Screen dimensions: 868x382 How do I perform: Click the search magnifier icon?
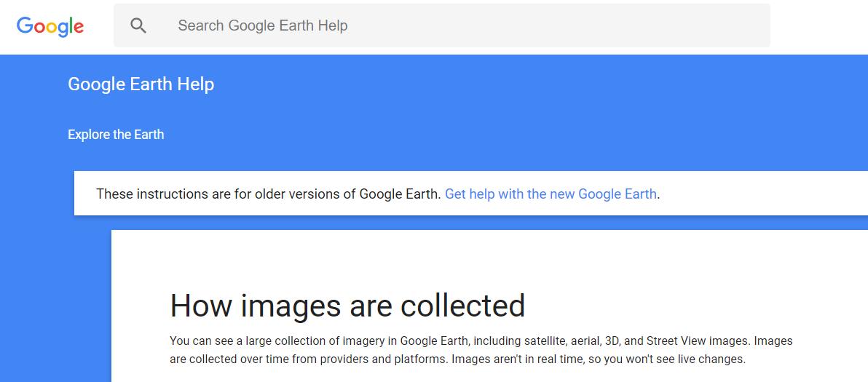(x=138, y=25)
